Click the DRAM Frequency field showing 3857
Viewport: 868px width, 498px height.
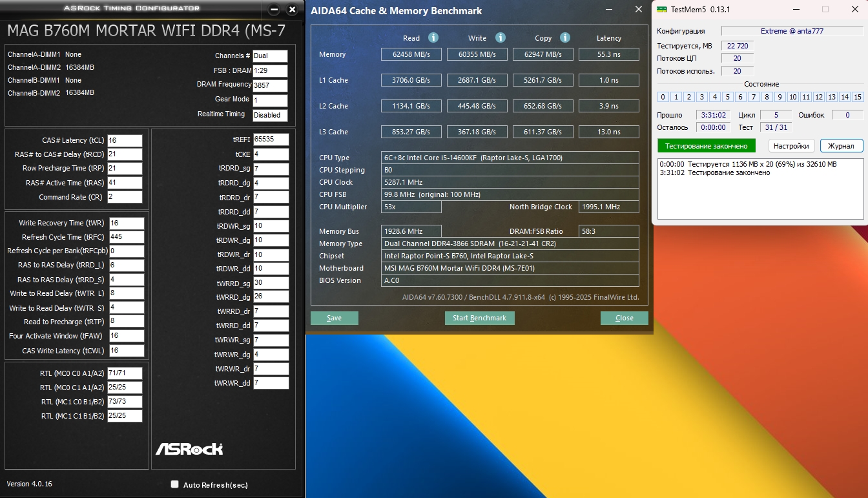pos(270,85)
